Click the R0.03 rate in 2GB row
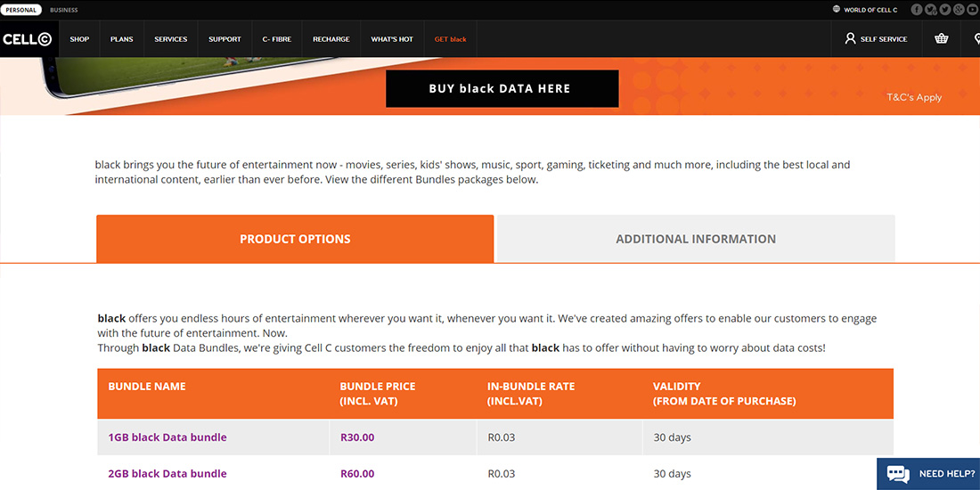 502,474
